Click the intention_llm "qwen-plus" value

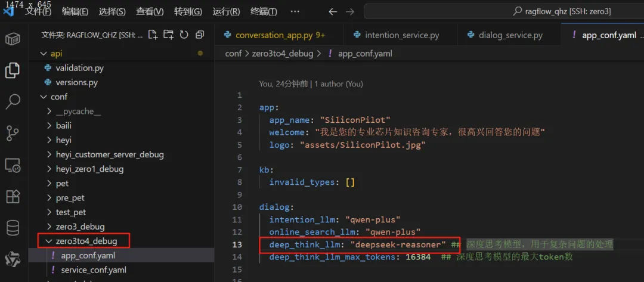tap(373, 219)
